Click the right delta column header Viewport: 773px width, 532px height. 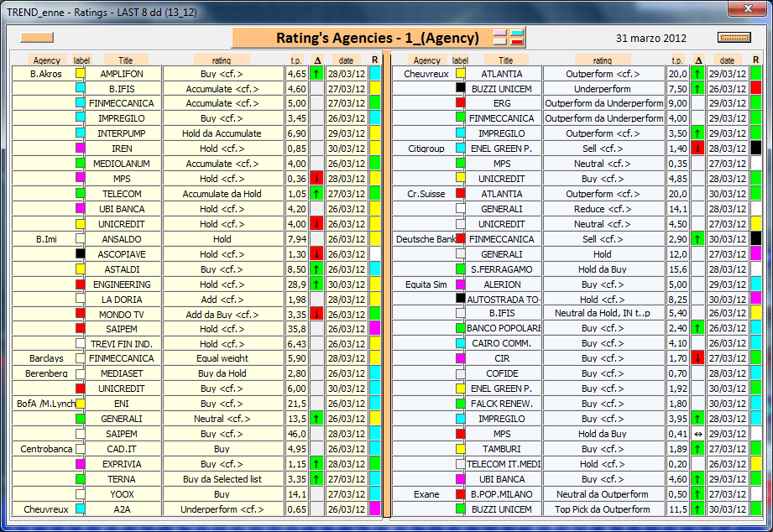click(698, 60)
